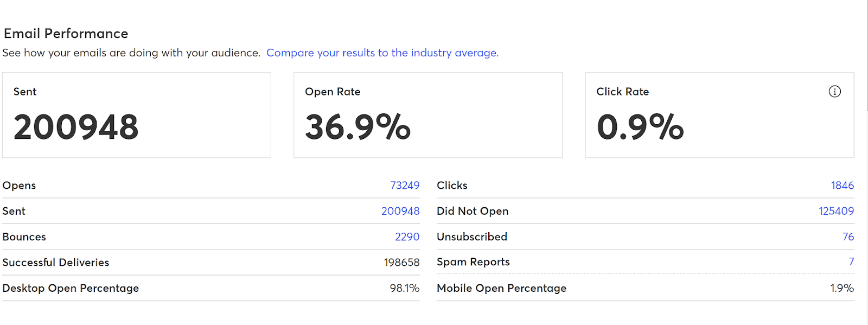Open the industry average comparison link
Image resolution: width=868 pixels, height=325 pixels.
point(382,53)
